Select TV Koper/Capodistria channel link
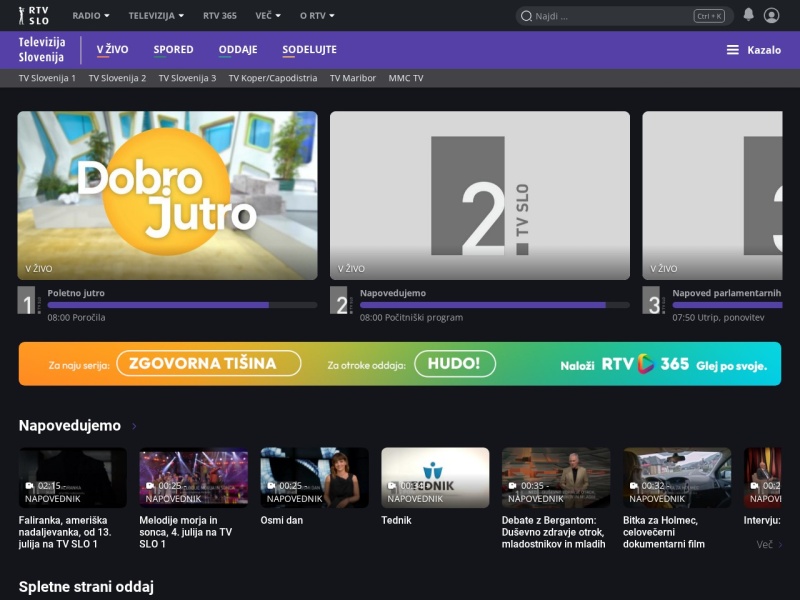The image size is (800, 600). click(x=272, y=78)
